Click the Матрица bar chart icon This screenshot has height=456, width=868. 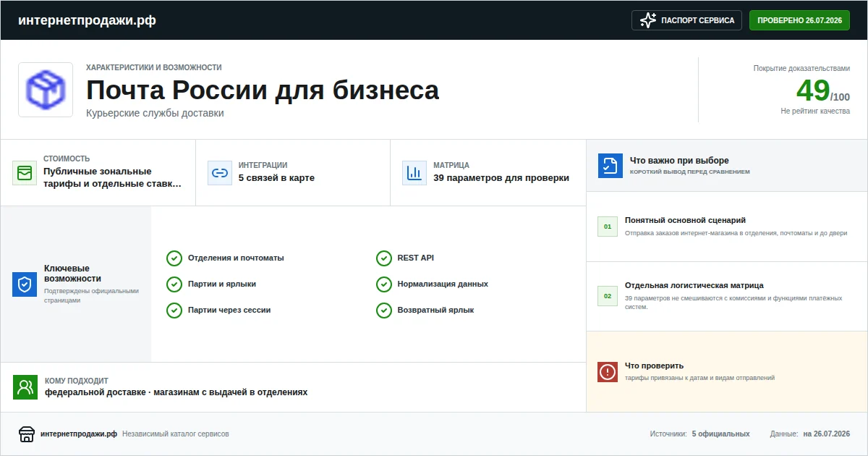click(414, 173)
